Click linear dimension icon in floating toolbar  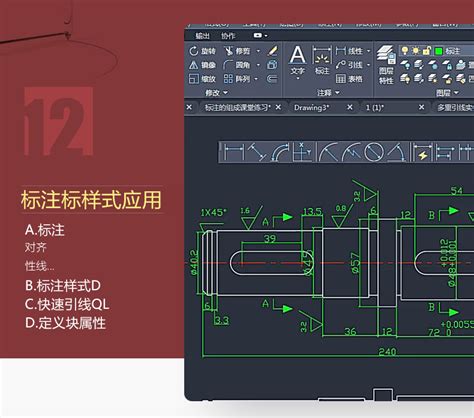[x=234, y=152]
